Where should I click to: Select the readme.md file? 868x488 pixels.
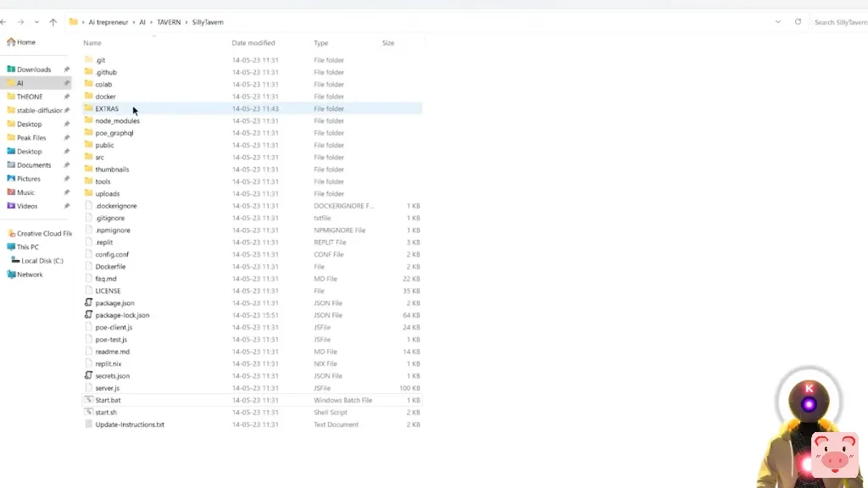click(x=113, y=352)
